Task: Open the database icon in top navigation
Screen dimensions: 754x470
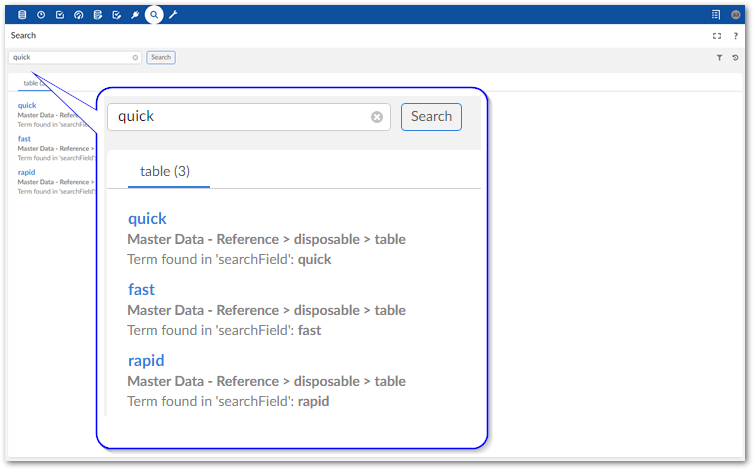Action: [x=22, y=15]
